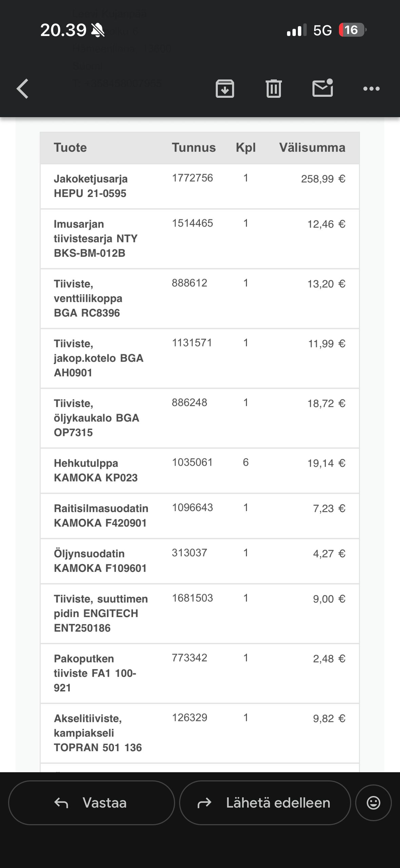
Task: Tap the muted bell icon in status bar
Action: pos(98,30)
